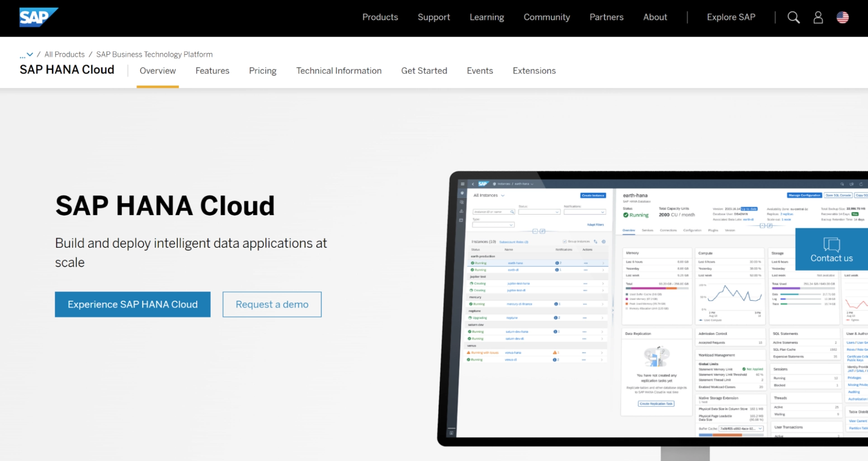Open the Learning navigation menu
868x461 pixels.
click(x=486, y=17)
